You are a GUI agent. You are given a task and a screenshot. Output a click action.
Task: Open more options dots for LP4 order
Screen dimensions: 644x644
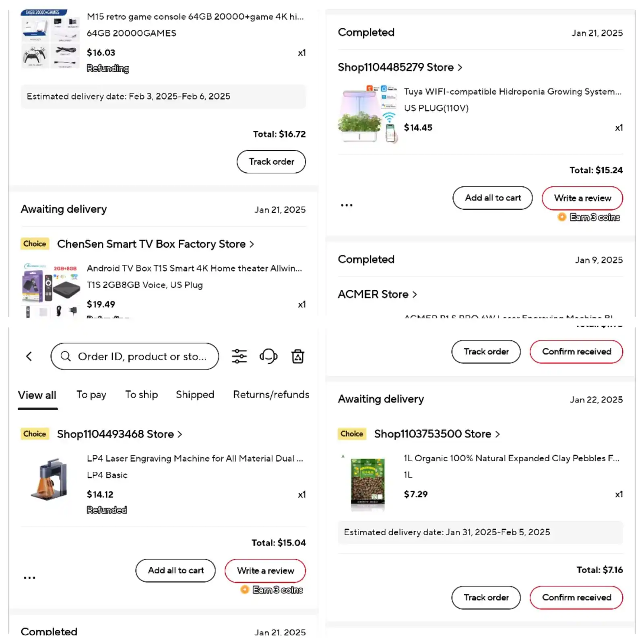29,578
